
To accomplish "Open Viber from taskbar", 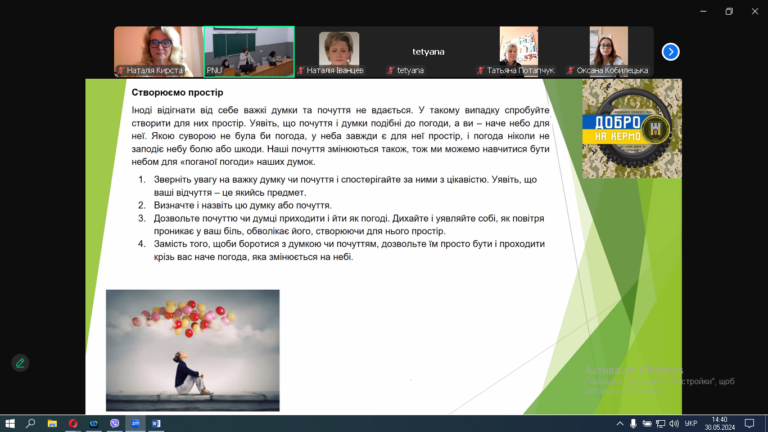I will (115, 423).
